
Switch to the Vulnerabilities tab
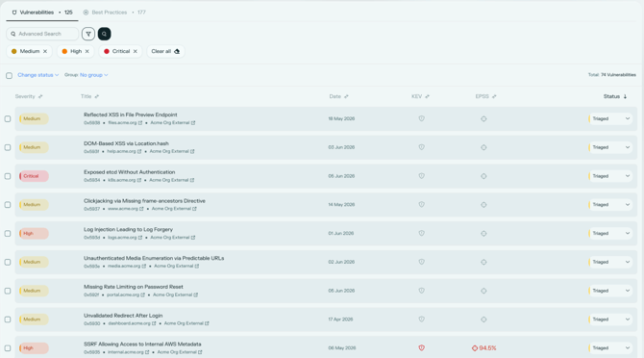click(42, 13)
